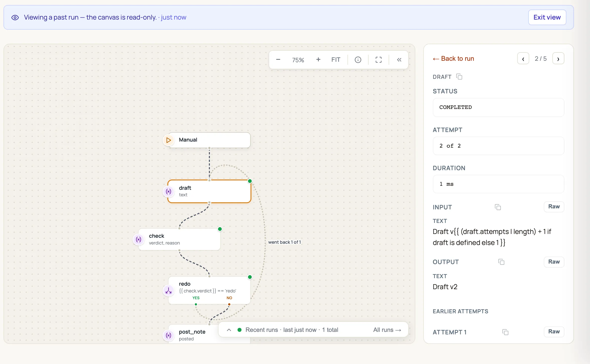Copy the INPUT contents

click(x=498, y=207)
